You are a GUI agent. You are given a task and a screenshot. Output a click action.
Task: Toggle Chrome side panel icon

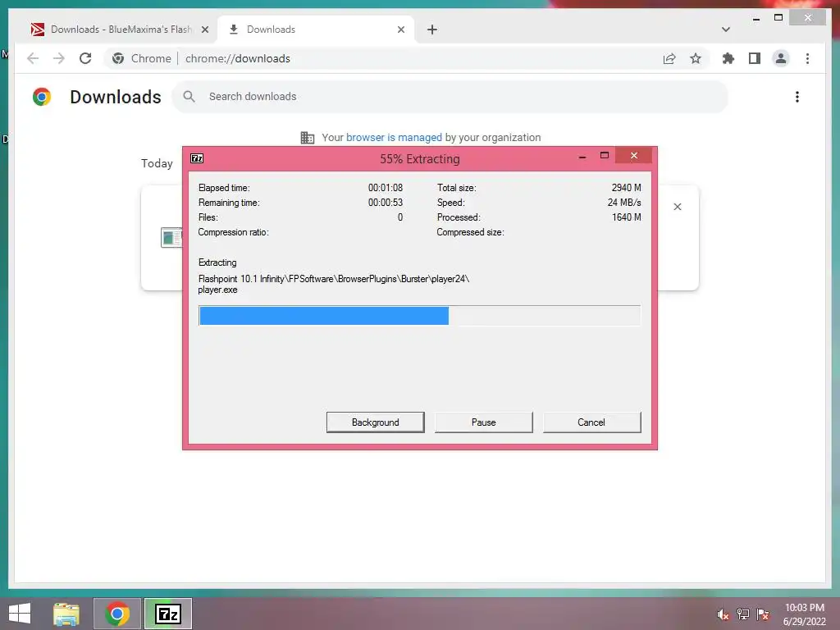[x=755, y=58]
